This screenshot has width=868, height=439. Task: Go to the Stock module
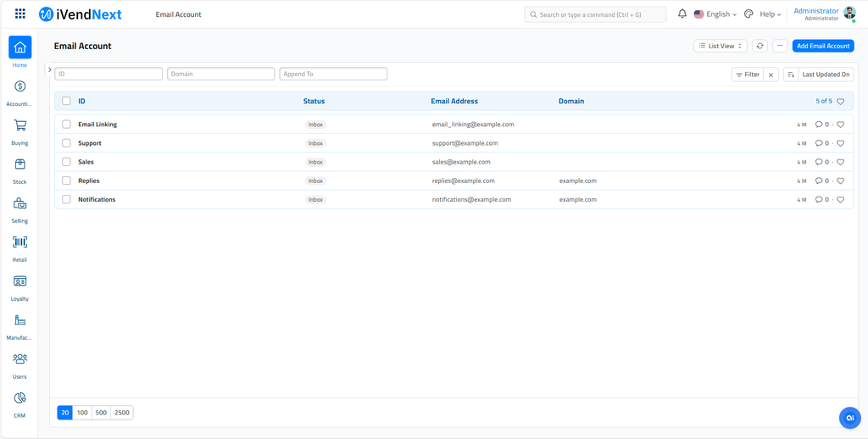pos(19,164)
